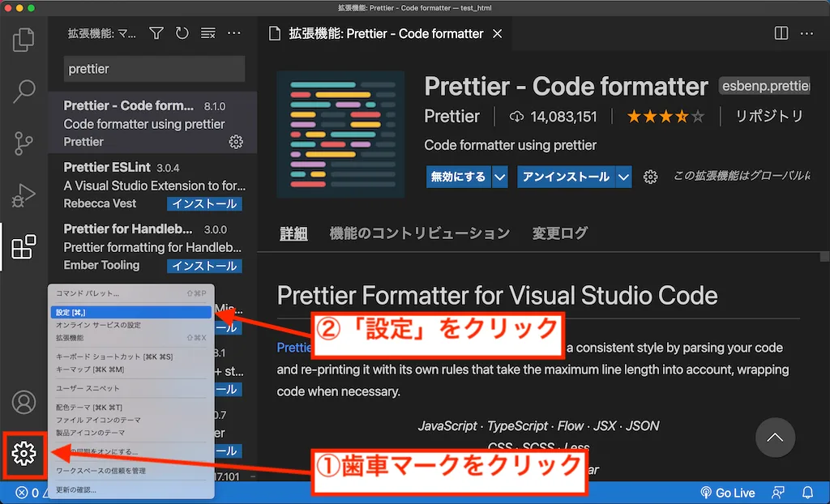This screenshot has height=504, width=830.
Task: Open the feedback icon in status bar
Action: [778, 493]
